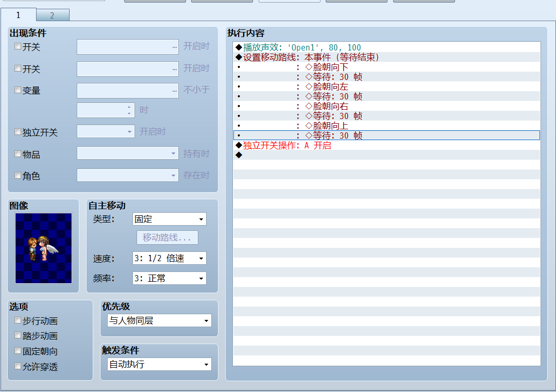The image size is (556, 392).
Task: Toggle the 物品 condition checkbox
Action: tap(18, 154)
